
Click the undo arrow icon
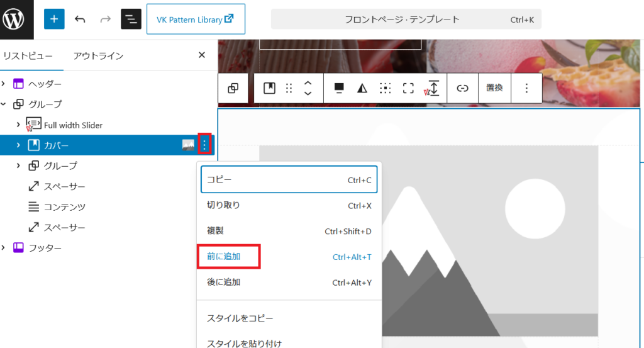[x=80, y=19]
